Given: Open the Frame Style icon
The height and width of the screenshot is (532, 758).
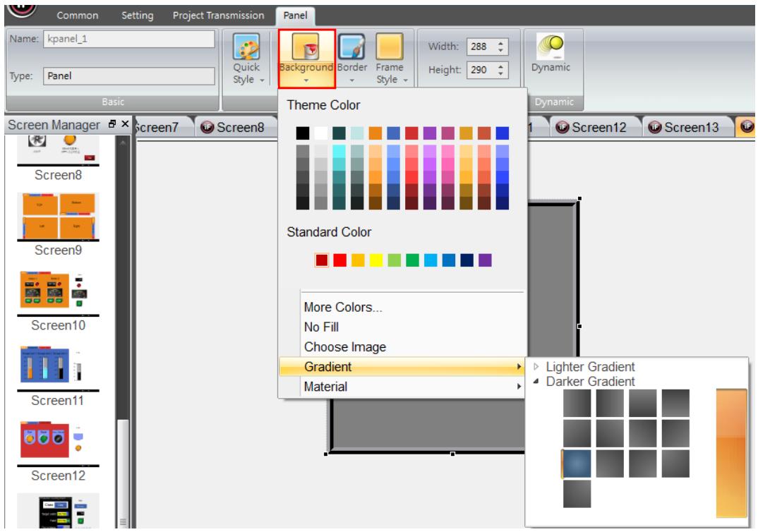Looking at the screenshot, I should tap(389, 47).
